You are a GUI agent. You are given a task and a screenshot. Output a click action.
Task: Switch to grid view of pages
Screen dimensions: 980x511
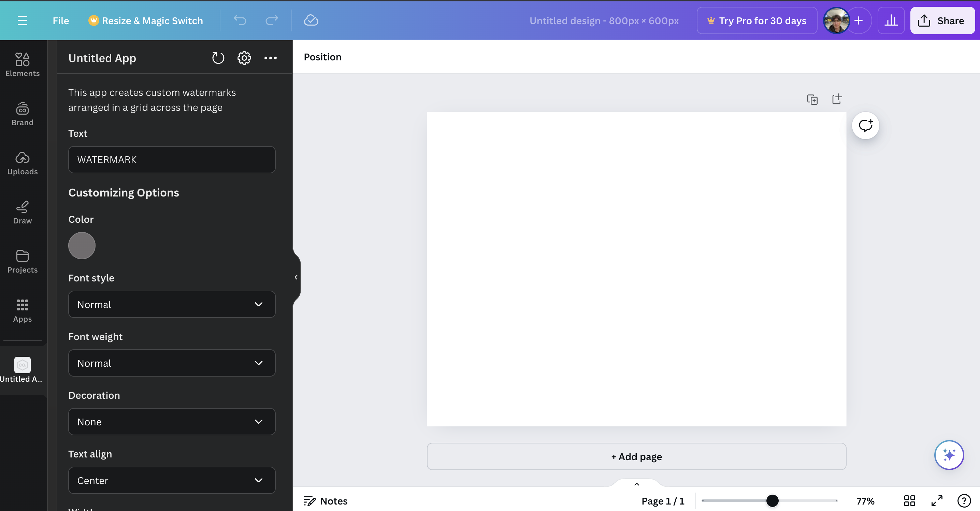pos(909,501)
